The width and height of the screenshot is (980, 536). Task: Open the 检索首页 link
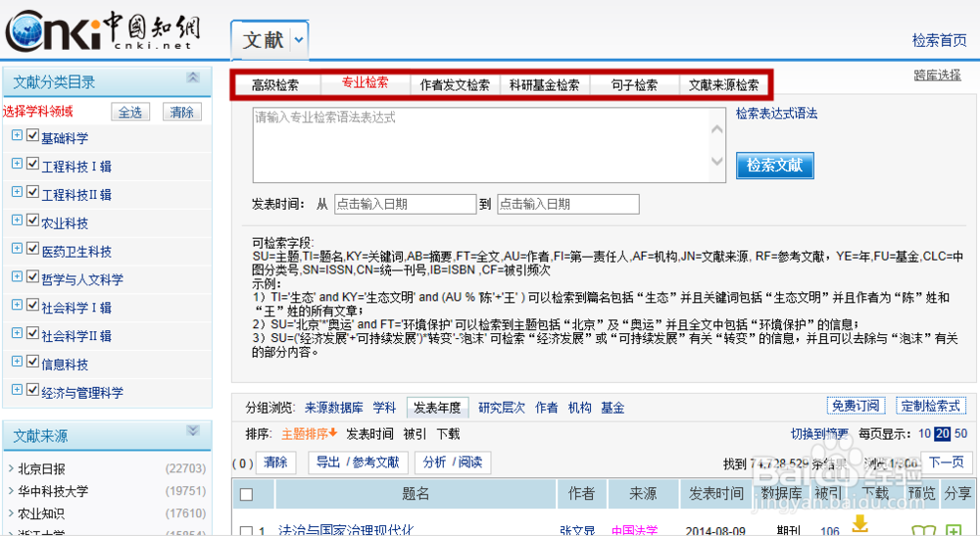coord(940,40)
